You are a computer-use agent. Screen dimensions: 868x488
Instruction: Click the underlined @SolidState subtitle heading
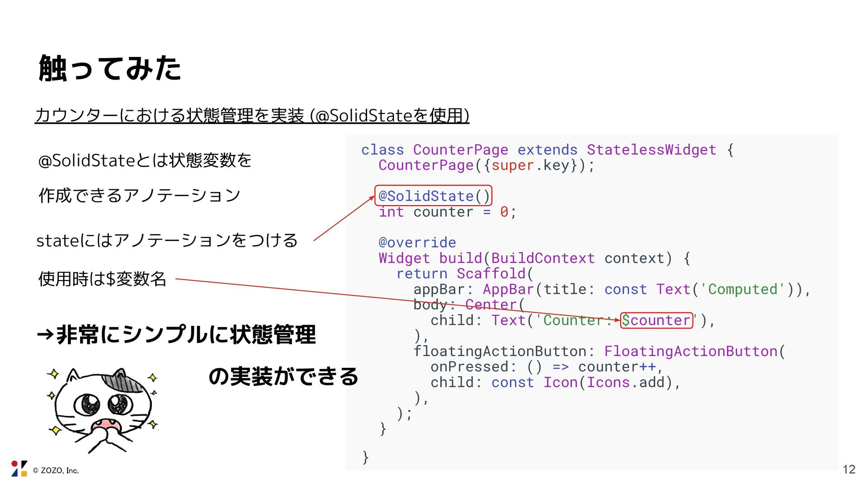click(x=252, y=116)
